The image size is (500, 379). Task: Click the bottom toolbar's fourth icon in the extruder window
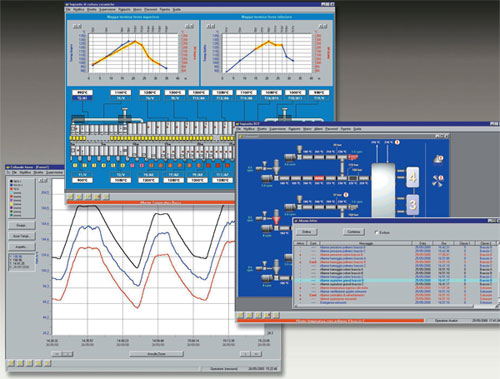267,315
